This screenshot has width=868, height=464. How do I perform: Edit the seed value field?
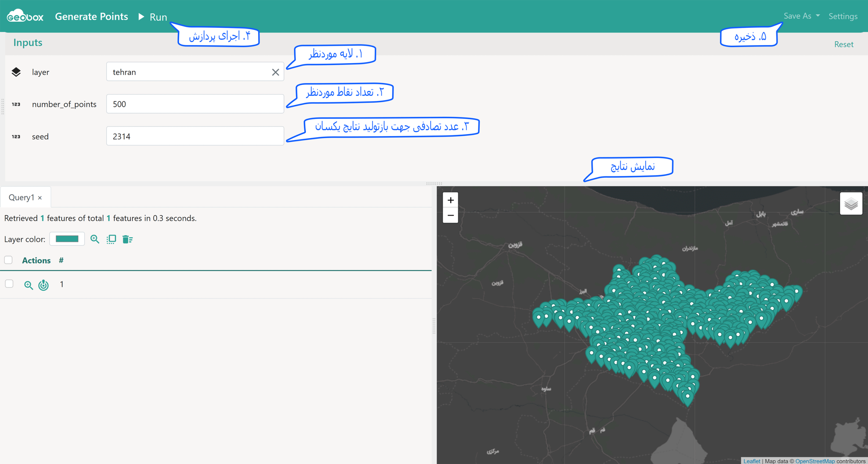tap(195, 136)
